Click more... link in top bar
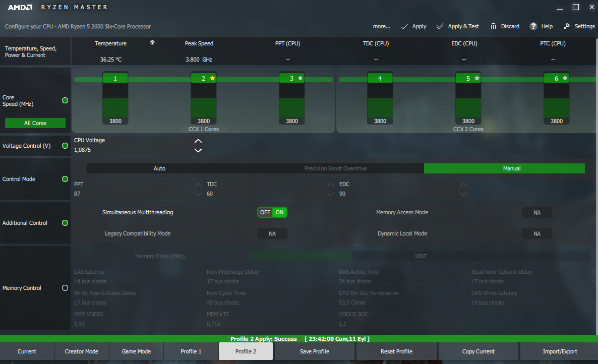 [x=381, y=26]
